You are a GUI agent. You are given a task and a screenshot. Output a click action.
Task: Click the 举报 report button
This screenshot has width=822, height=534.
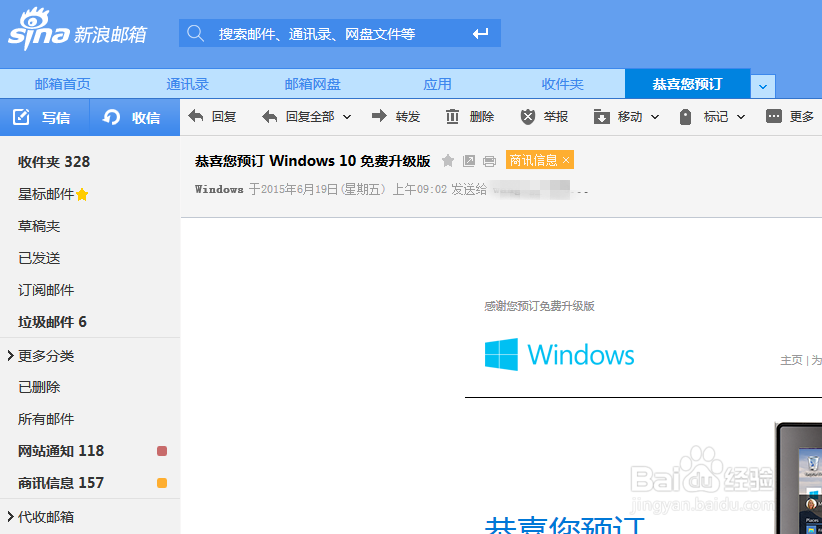pyautogui.click(x=544, y=116)
